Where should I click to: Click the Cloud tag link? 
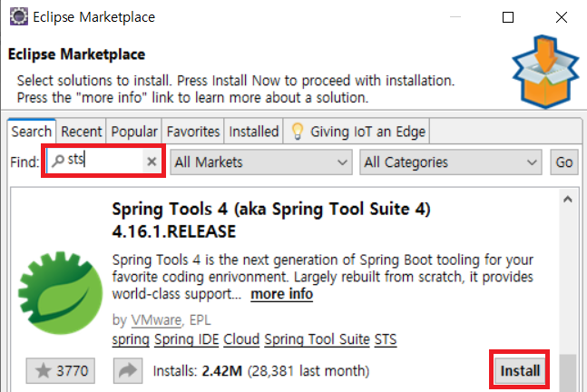point(241,339)
